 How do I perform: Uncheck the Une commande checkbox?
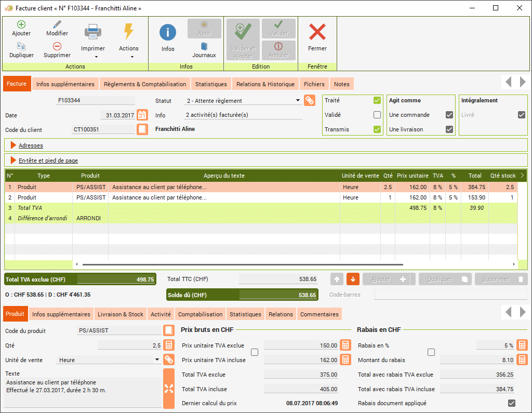coord(449,115)
